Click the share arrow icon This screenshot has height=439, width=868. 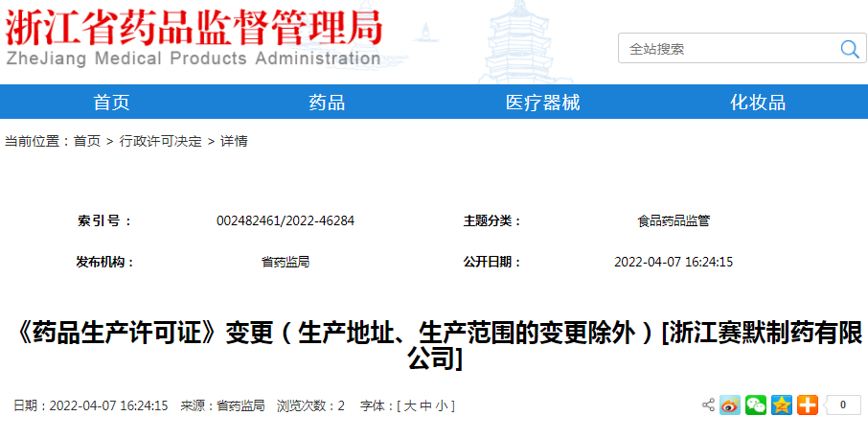tap(708, 404)
